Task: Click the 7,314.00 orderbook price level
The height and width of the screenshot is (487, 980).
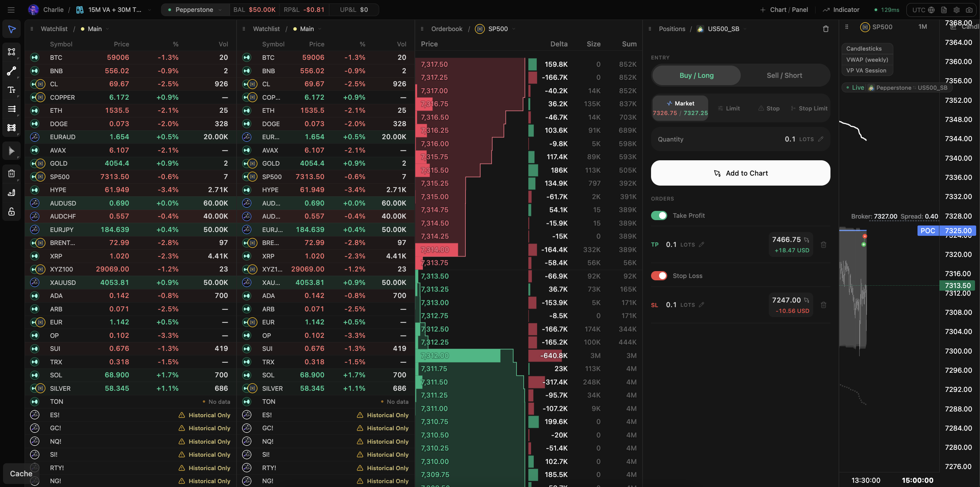Action: tap(434, 250)
